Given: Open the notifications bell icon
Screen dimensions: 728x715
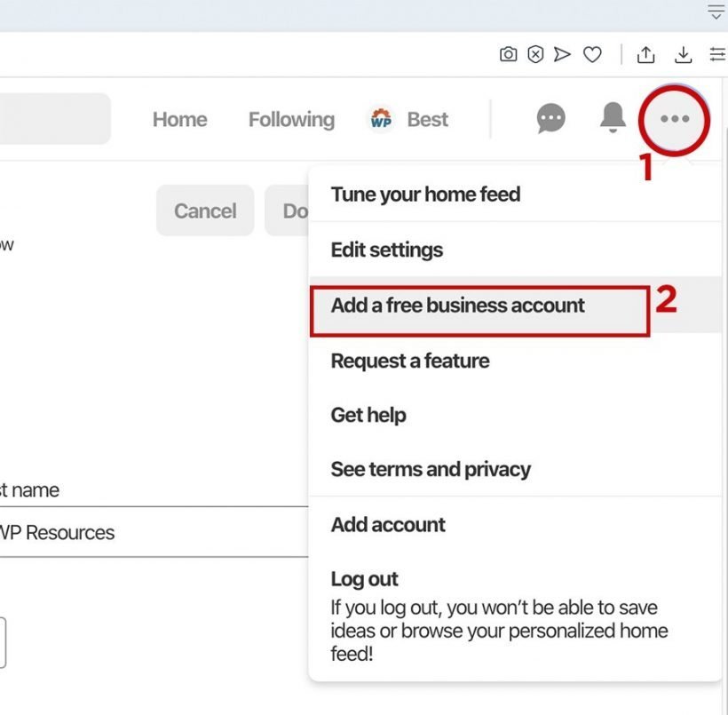Looking at the screenshot, I should point(613,117).
